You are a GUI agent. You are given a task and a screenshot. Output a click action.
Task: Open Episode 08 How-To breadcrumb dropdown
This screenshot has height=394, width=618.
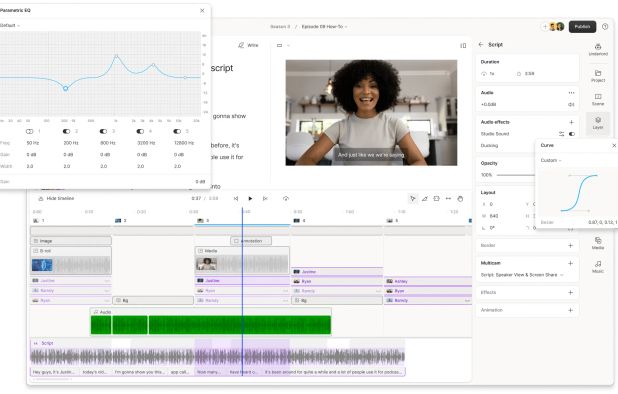pyautogui.click(x=324, y=27)
